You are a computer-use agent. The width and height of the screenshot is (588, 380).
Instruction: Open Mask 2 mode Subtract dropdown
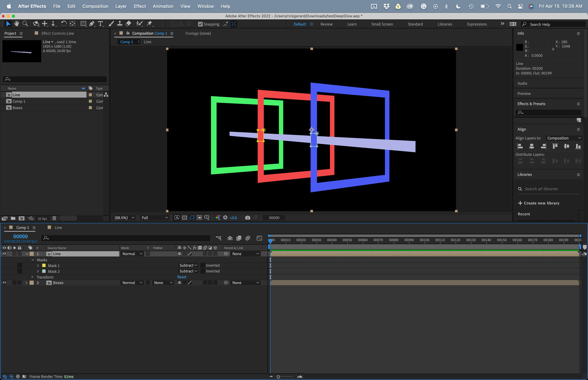(188, 271)
